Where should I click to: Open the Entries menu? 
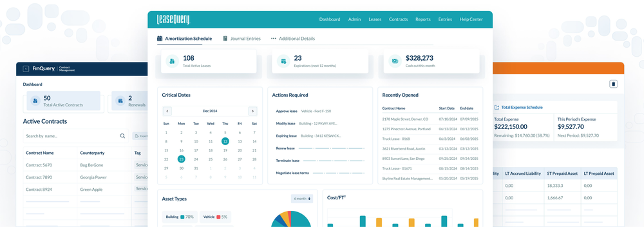click(445, 19)
